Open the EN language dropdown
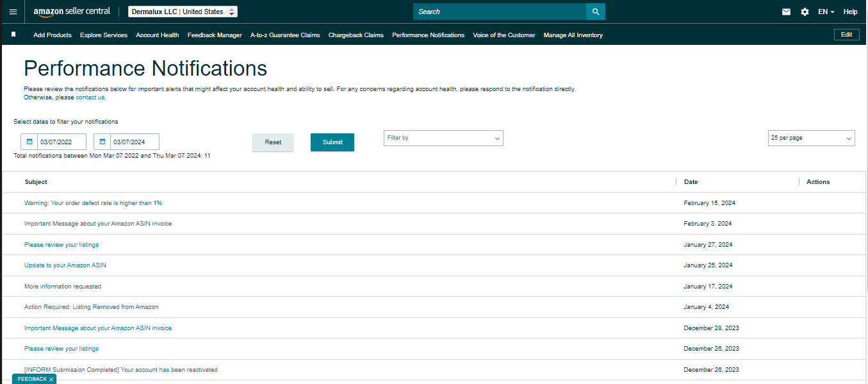The image size is (868, 384). click(826, 12)
